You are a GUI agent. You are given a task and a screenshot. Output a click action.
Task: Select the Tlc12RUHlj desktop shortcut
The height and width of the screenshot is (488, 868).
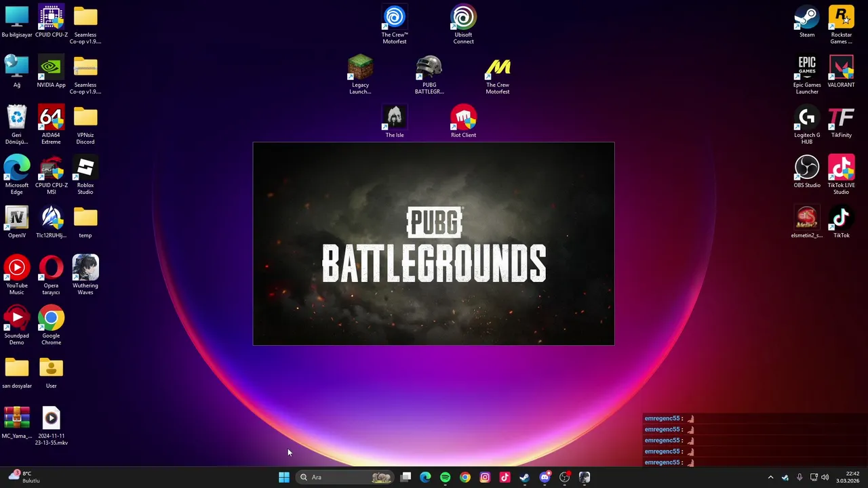tap(52, 222)
